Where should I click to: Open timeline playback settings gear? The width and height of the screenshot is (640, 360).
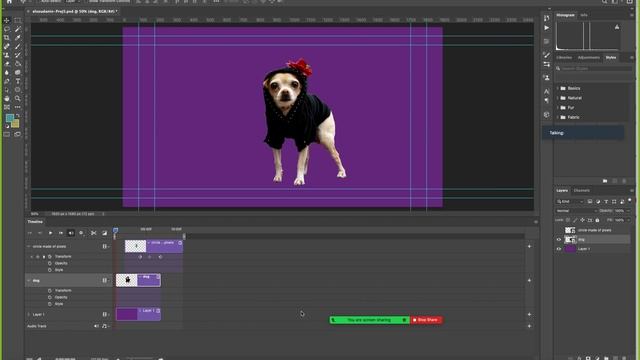click(81, 233)
